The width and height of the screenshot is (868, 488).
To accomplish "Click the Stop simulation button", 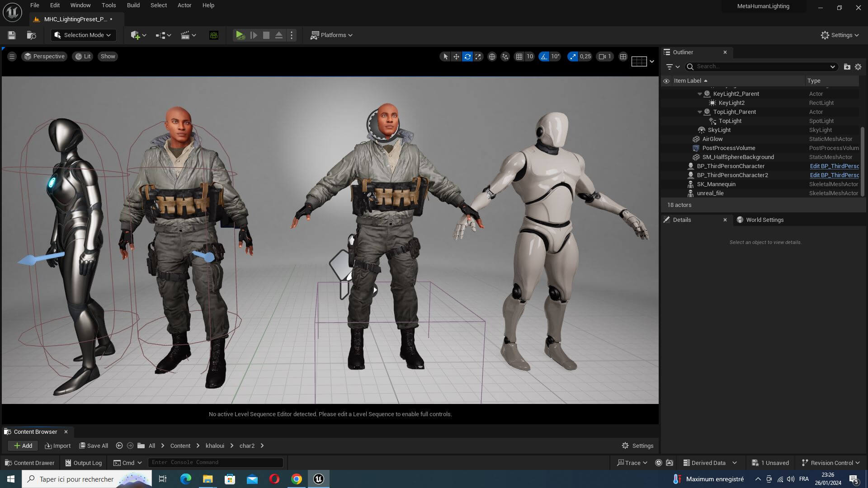I will pyautogui.click(x=266, y=35).
